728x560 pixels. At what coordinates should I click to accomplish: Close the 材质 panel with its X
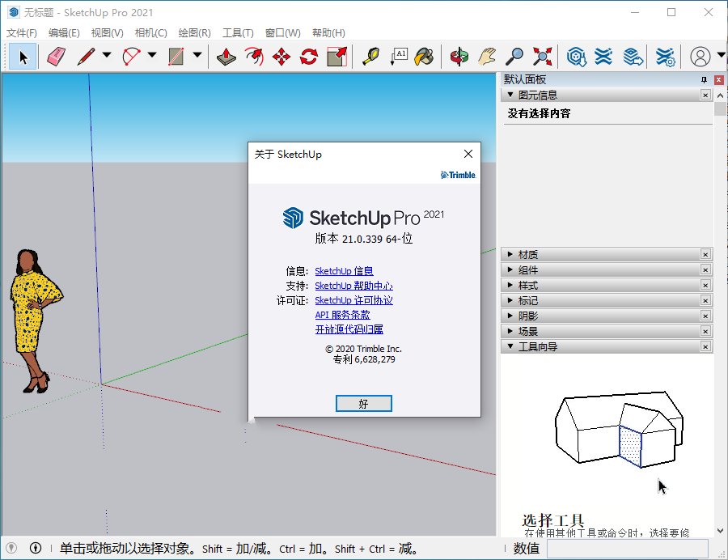pos(705,254)
